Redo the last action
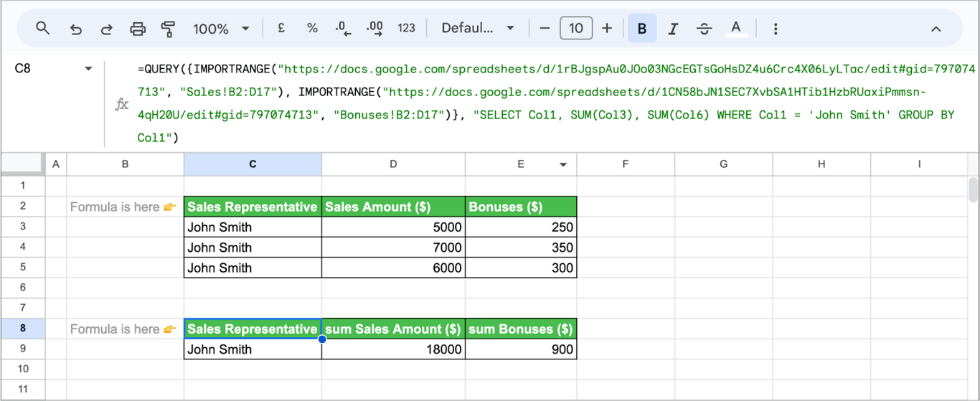Image resolution: width=980 pixels, height=401 pixels. 106,29
